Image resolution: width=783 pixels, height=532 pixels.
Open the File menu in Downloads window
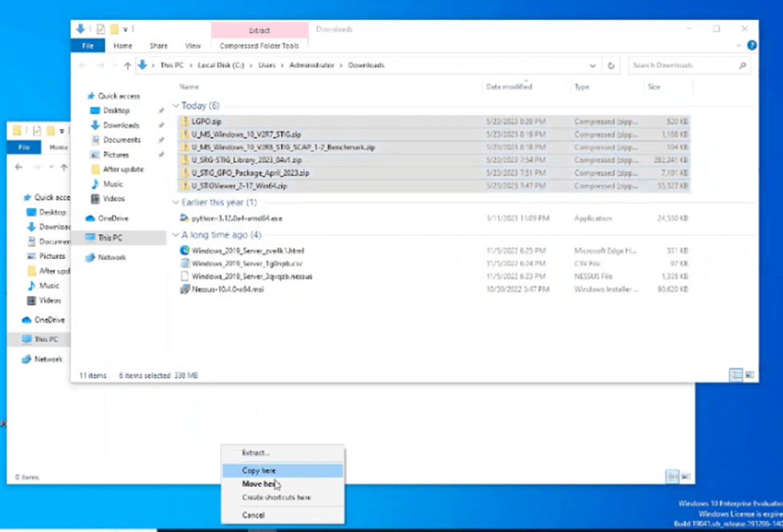tap(88, 46)
